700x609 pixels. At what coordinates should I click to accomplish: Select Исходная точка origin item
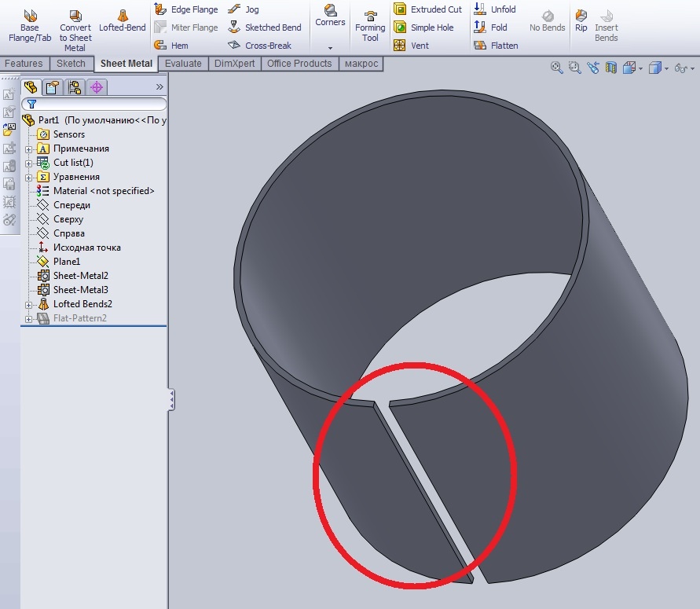[79, 248]
